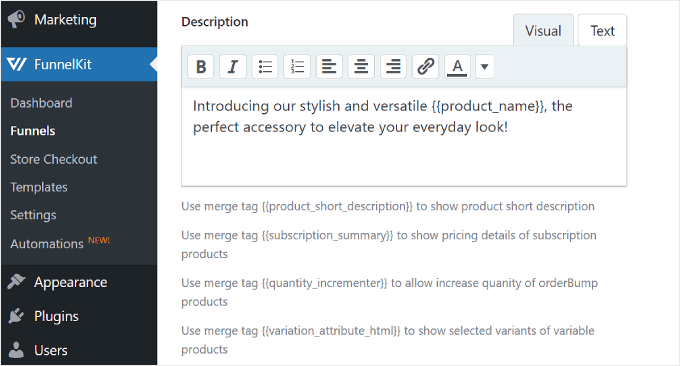680x366 pixels.
Task: Open Store Checkout page
Action: [x=54, y=159]
